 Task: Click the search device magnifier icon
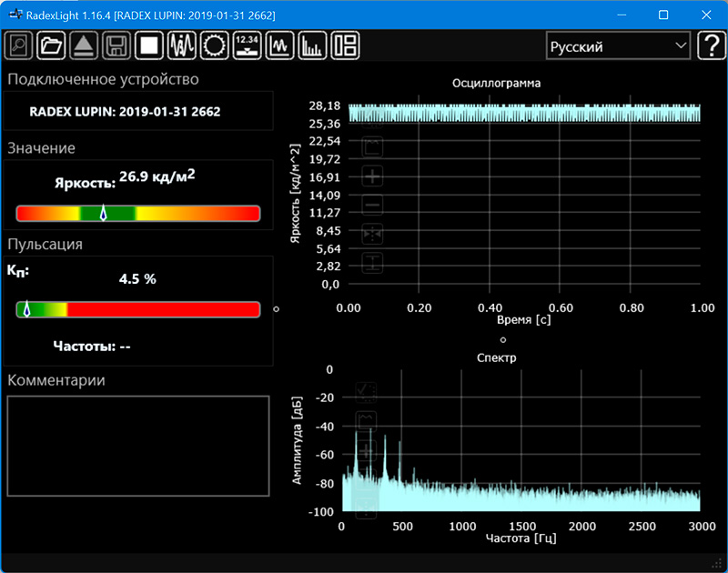[18, 45]
